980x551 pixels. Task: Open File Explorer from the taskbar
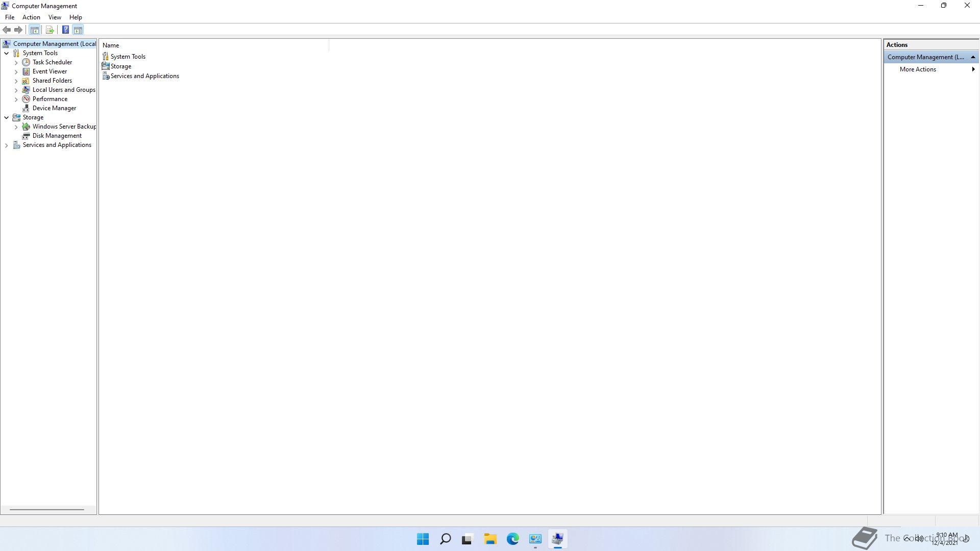490,539
